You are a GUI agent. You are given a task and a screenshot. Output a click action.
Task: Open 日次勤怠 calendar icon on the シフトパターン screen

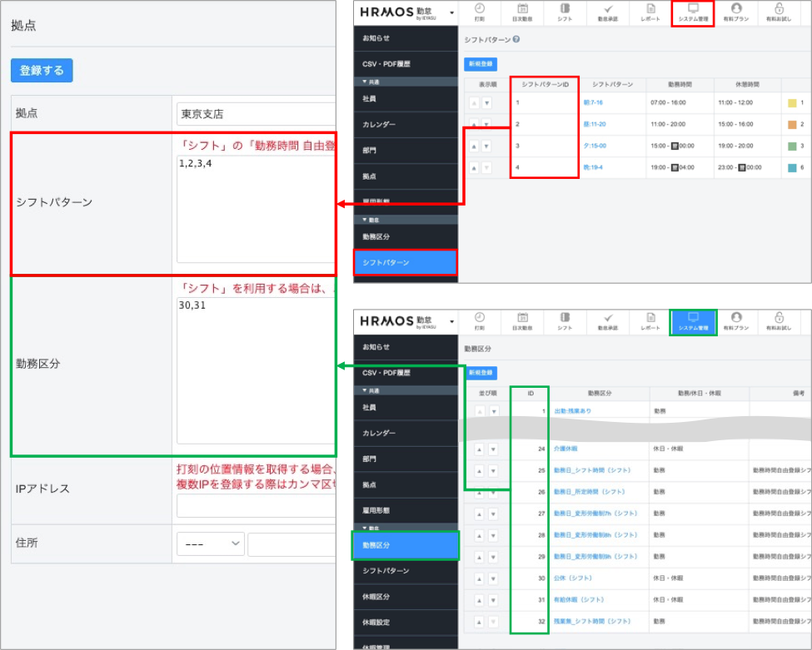point(522,10)
